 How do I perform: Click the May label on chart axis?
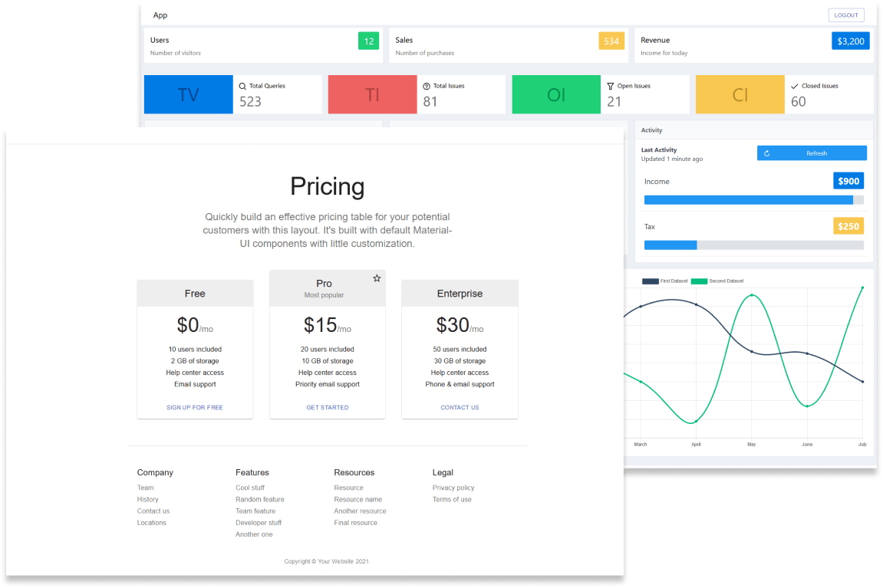(751, 445)
